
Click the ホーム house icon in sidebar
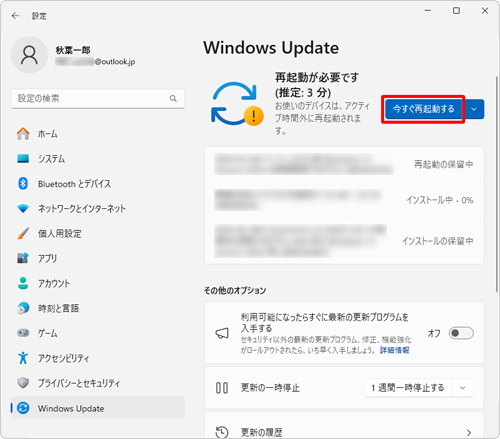point(23,134)
